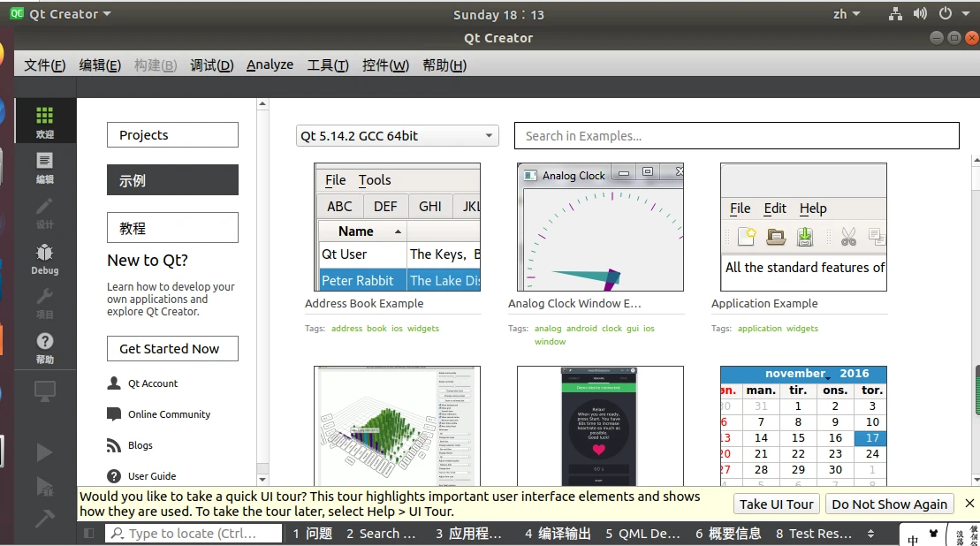Screen dimensions: 980x546
Task: Click the kit selector monitor icon
Action: coord(44,391)
